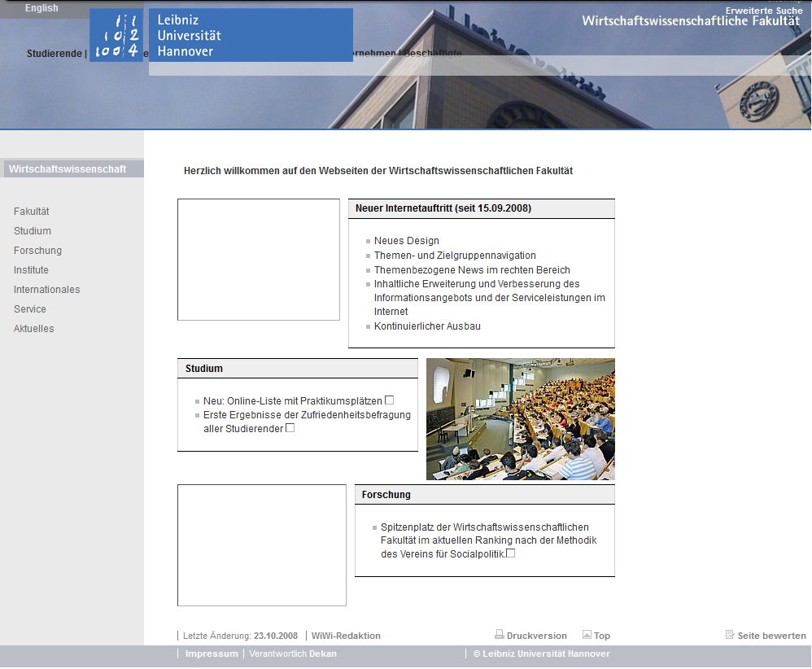Click Leibniz Universität Hannover banner text

point(189,35)
